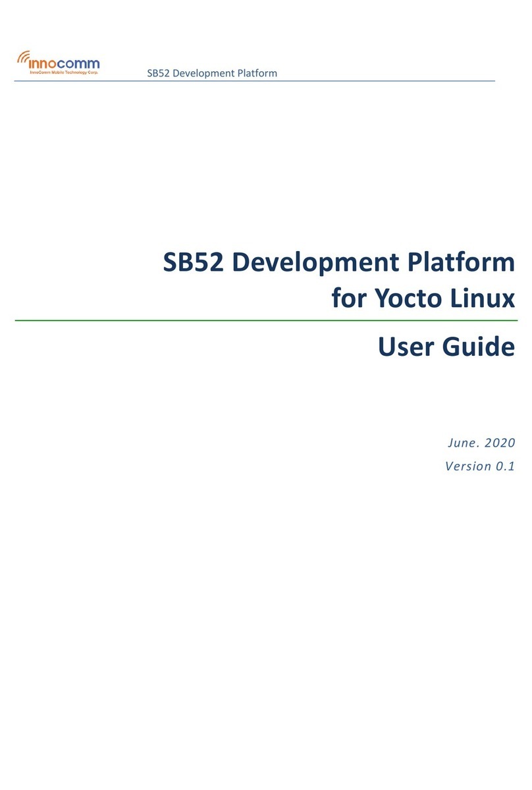This screenshot has height=790, width=532.
Task: Select the date 'June. 2020'
Action: point(481,443)
